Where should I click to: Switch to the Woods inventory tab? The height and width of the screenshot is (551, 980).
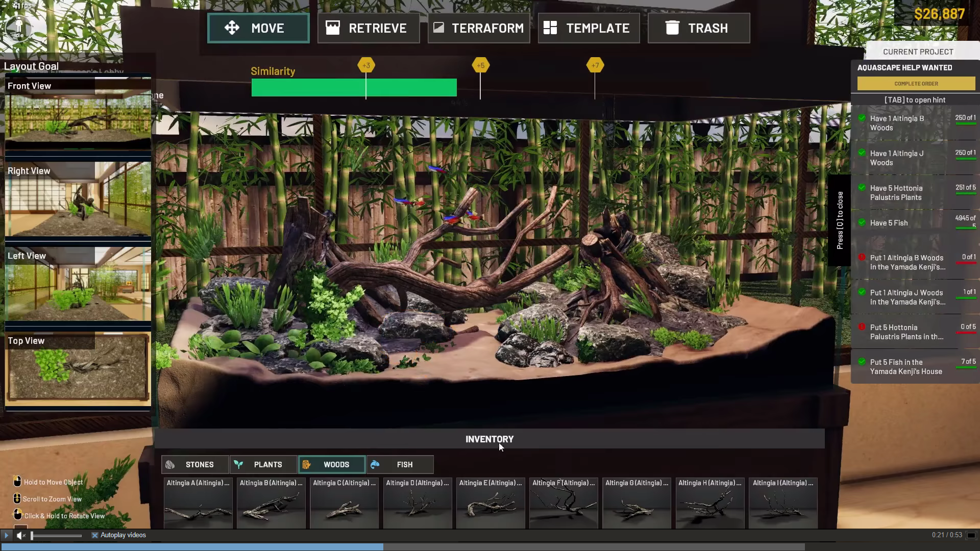click(x=332, y=465)
